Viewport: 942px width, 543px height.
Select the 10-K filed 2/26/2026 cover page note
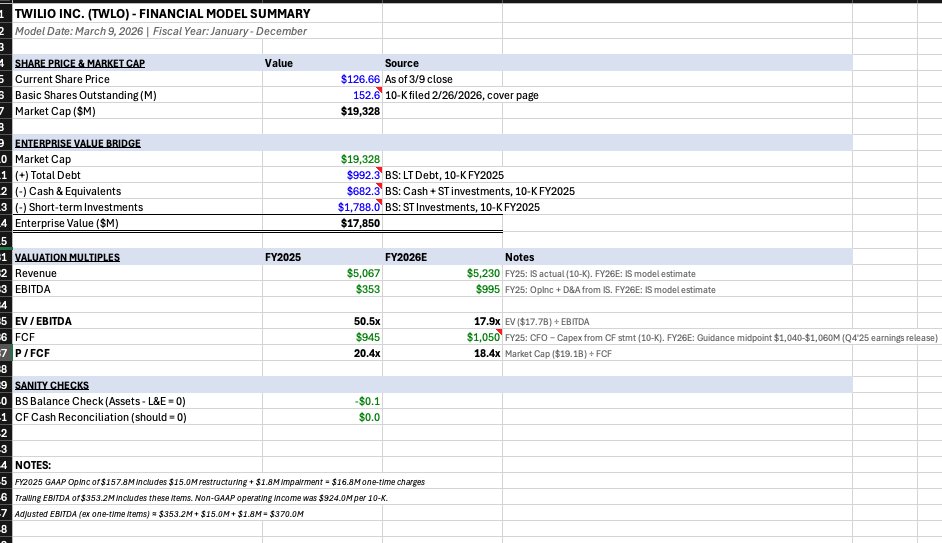(462, 95)
